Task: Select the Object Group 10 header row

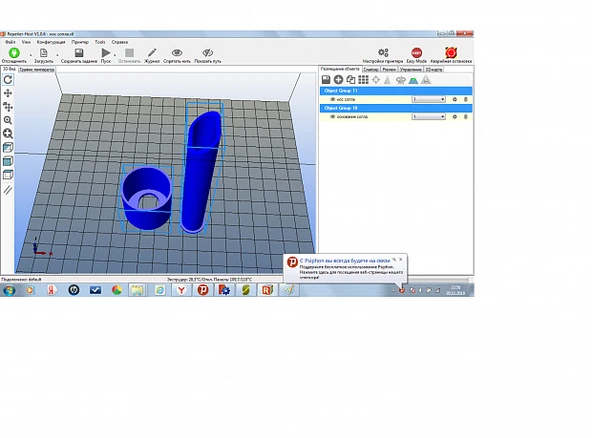Action: tap(396, 108)
